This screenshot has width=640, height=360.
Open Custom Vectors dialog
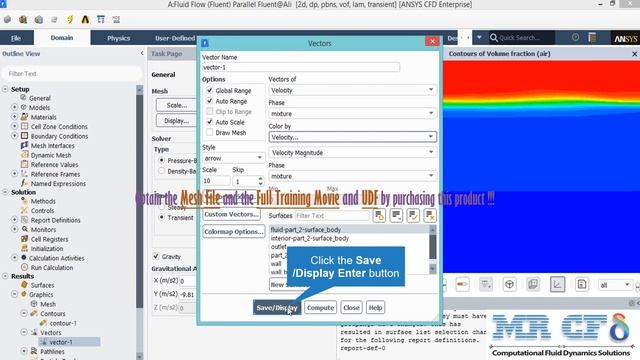231,214
